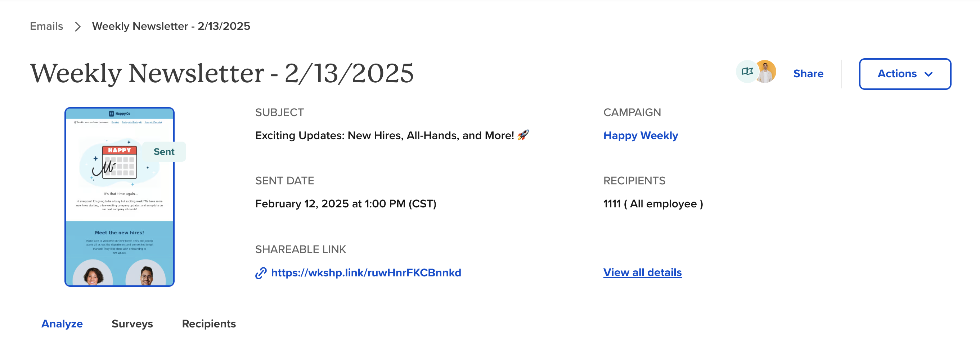Open the Happy Weekly campaign link
Image resolution: width=980 pixels, height=340 pixels.
(640, 135)
